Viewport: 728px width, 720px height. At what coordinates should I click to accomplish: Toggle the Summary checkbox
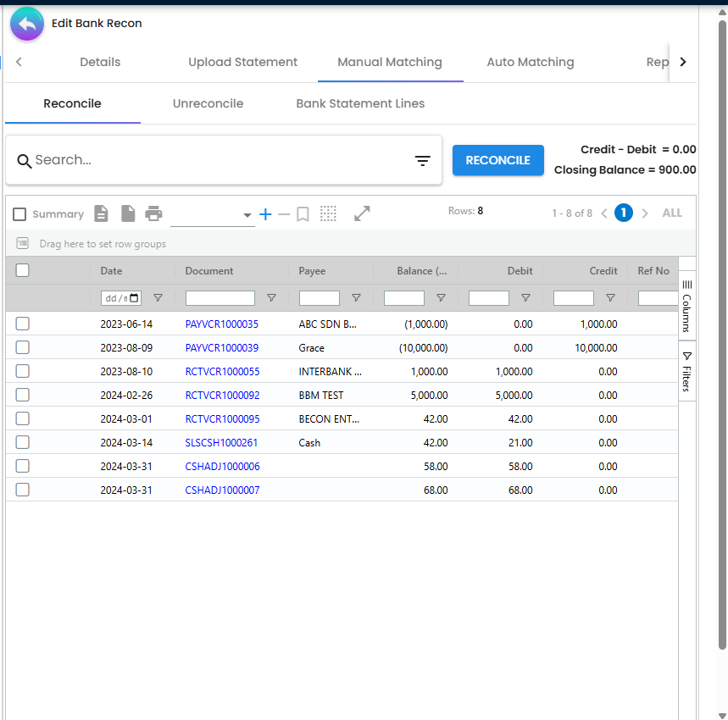[19, 214]
